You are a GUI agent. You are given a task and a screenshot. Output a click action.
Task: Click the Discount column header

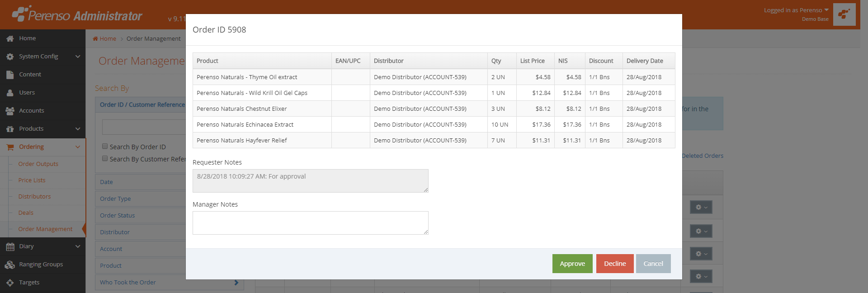coord(604,61)
